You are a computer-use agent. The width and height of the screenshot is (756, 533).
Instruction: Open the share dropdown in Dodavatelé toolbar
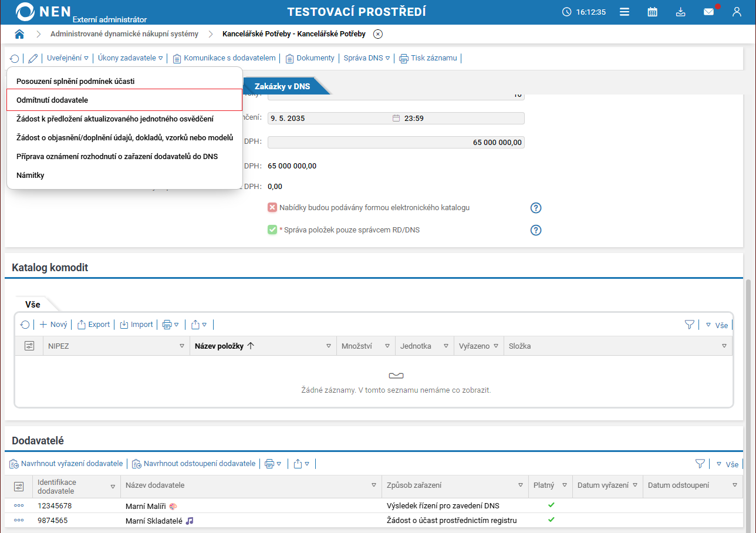click(x=302, y=464)
